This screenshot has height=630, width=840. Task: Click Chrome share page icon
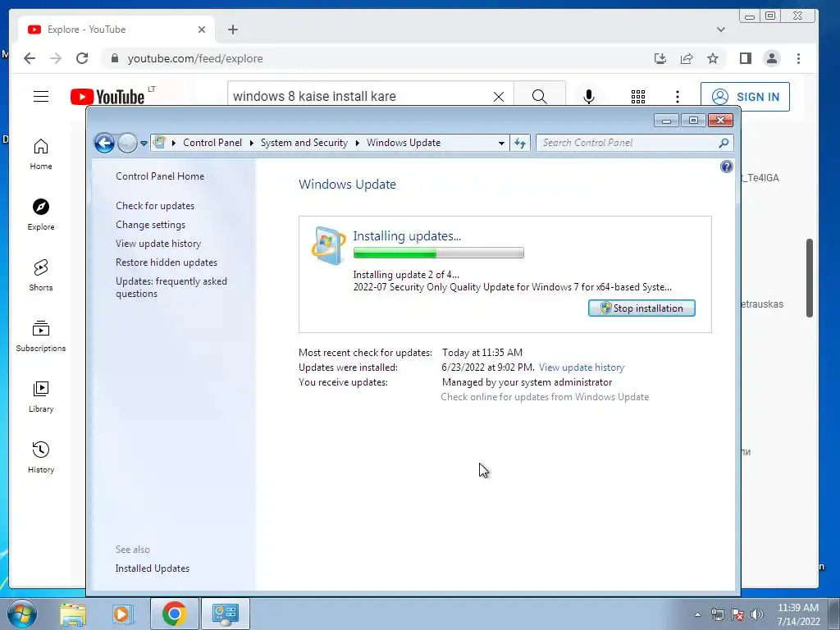coord(687,58)
